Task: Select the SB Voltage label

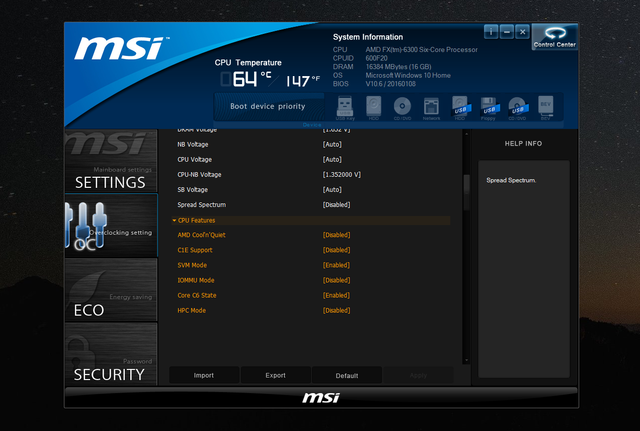Action: pos(193,190)
